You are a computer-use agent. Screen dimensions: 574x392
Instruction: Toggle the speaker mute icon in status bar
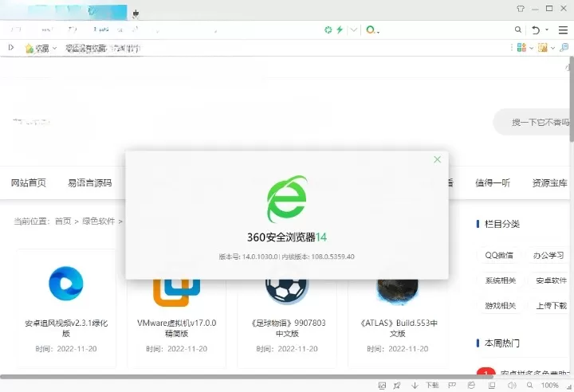tap(512, 385)
